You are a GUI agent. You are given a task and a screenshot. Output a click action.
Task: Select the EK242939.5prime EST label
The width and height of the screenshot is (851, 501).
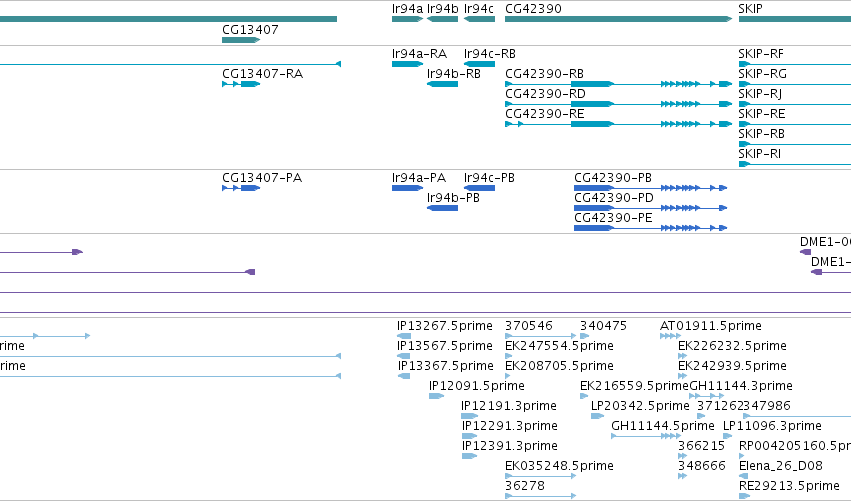732,366
